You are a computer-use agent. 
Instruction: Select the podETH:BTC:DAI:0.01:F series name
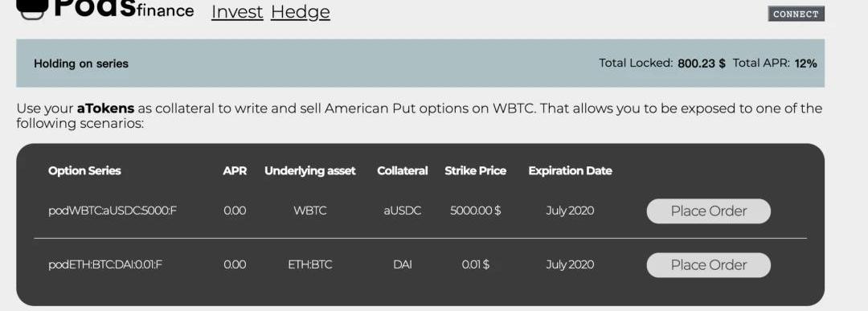(x=105, y=264)
